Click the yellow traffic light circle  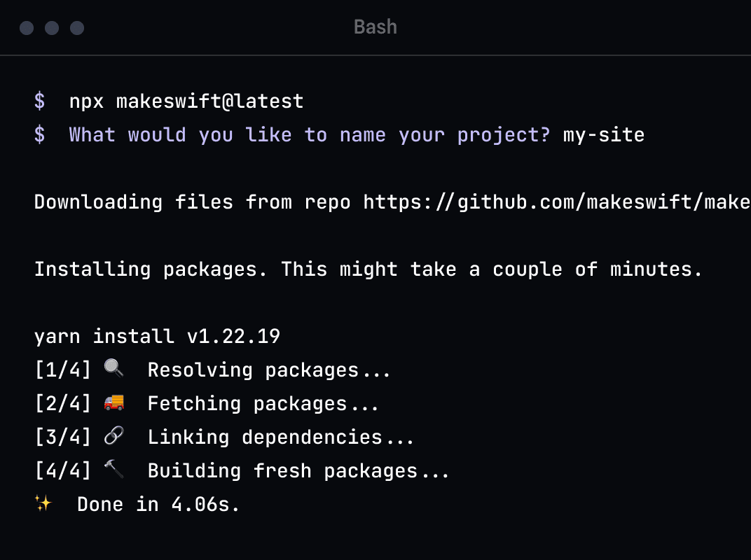[x=52, y=28]
